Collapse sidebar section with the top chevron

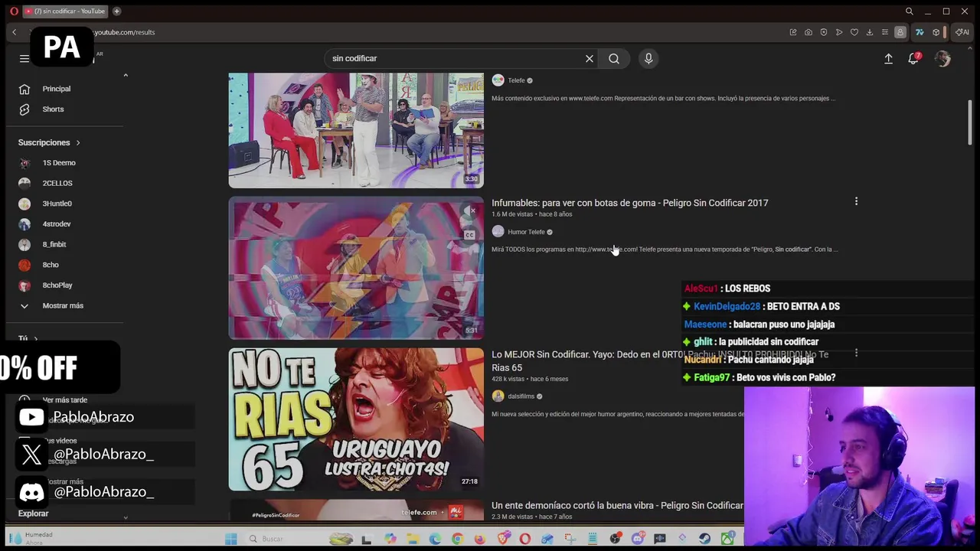(126, 75)
